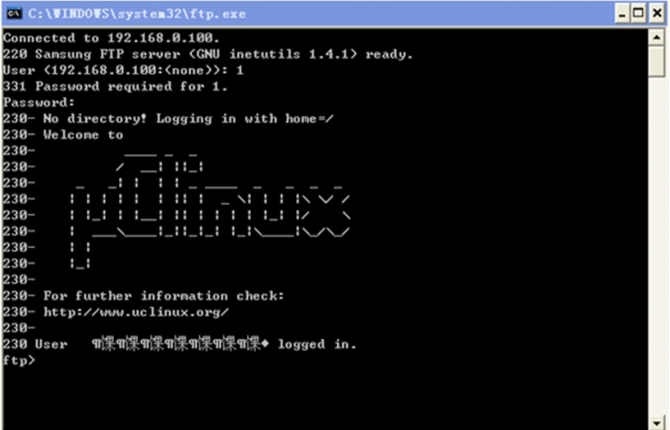Place cursor at the ftp> prompt

(x=19, y=360)
